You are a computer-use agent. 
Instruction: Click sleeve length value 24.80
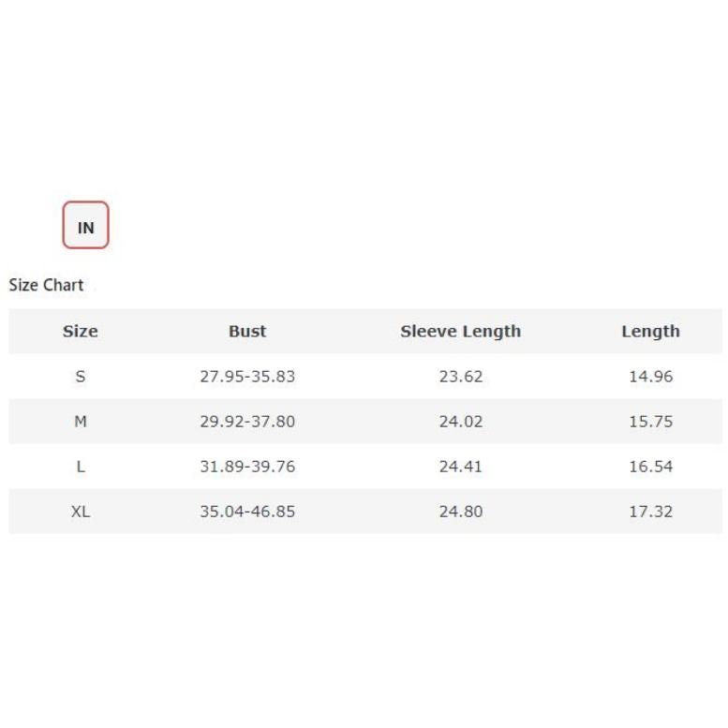pyautogui.click(x=461, y=512)
